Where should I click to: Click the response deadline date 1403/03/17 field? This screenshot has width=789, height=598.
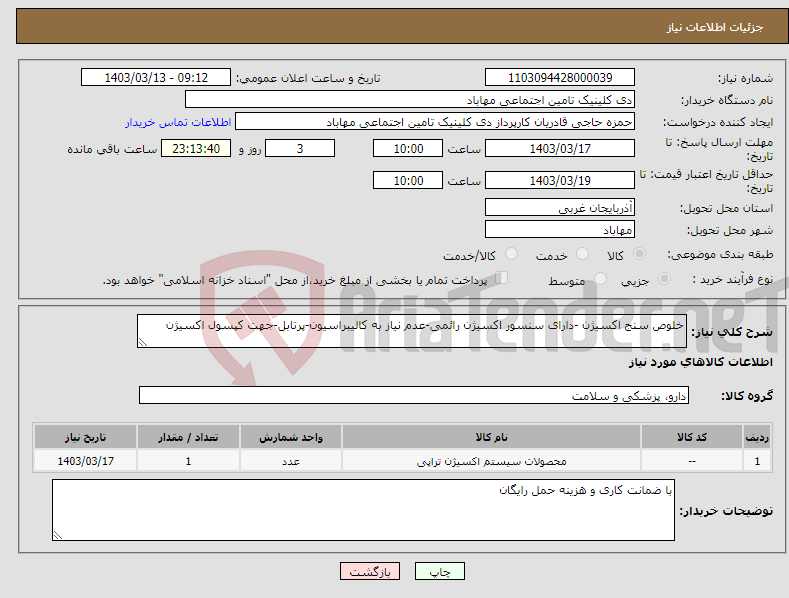560,148
